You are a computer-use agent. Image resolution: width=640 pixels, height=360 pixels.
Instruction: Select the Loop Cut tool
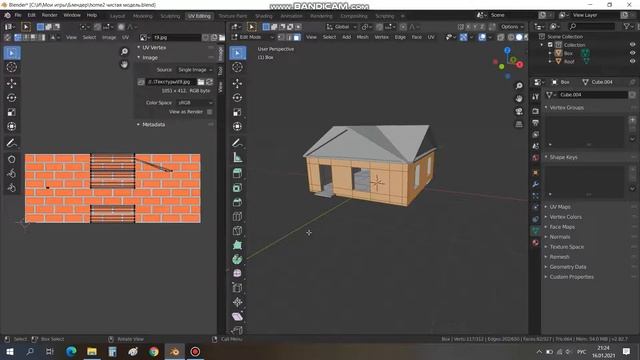click(x=238, y=216)
